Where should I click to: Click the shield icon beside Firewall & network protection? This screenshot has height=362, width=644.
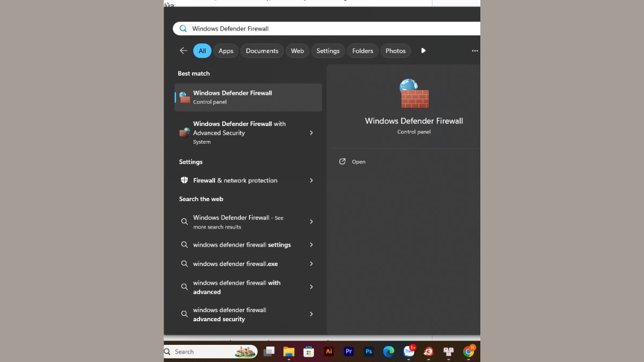click(184, 180)
